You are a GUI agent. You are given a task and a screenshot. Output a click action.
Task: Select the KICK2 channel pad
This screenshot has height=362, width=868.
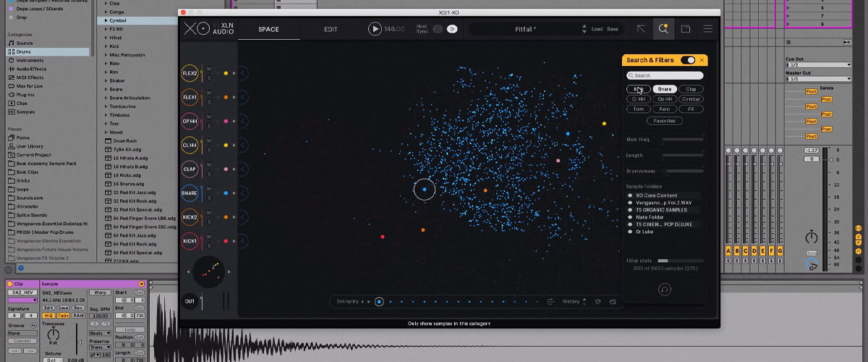(x=190, y=217)
